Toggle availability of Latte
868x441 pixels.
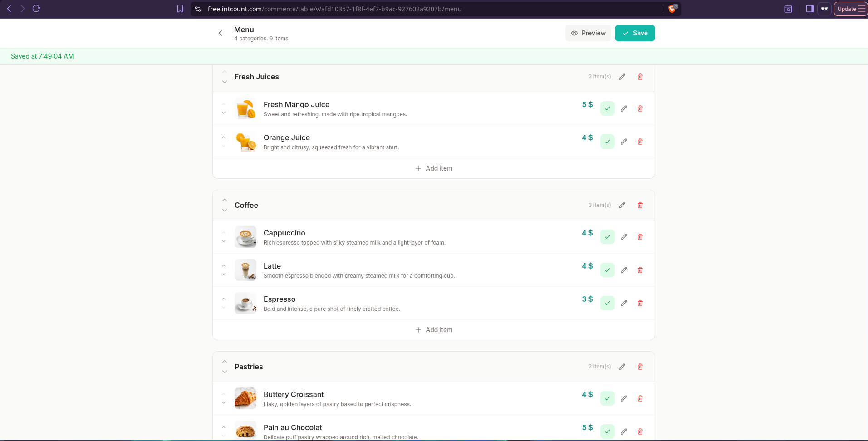coord(608,270)
